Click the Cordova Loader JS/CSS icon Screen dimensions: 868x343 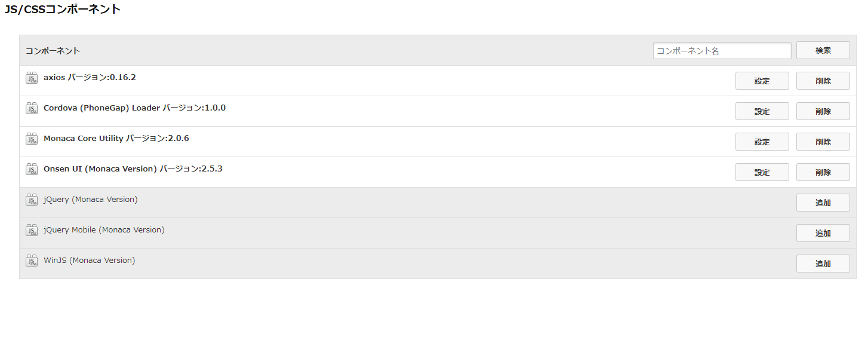point(32,108)
